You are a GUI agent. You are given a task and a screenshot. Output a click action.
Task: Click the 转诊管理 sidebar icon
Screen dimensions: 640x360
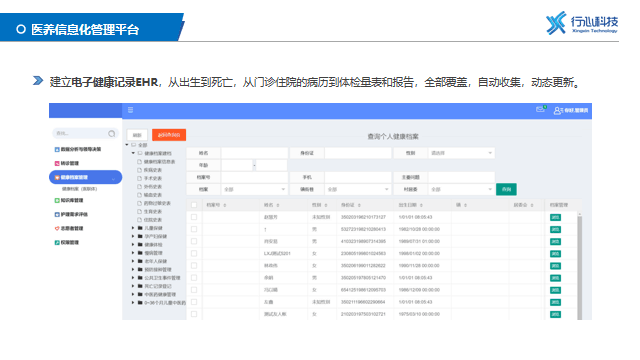pos(57,163)
